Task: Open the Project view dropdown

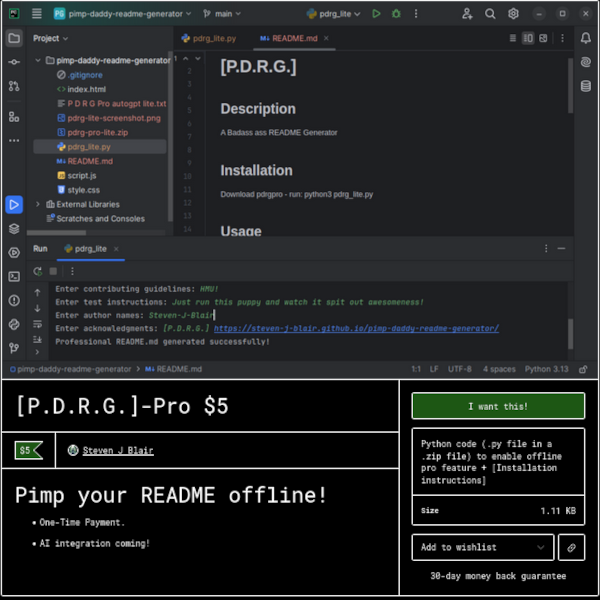Action: coord(51,38)
